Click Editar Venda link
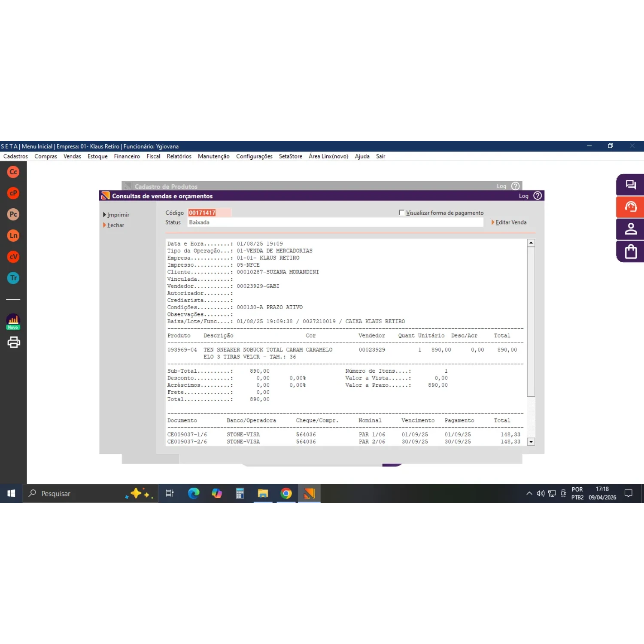 click(x=510, y=222)
